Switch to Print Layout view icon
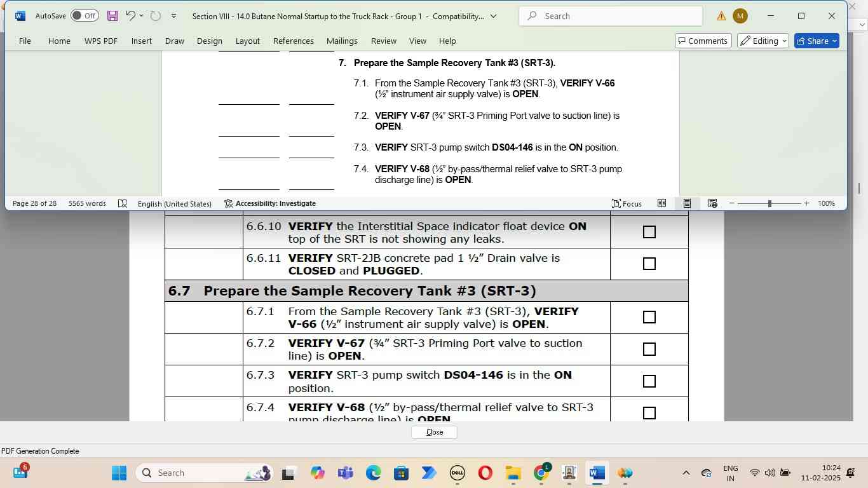The height and width of the screenshot is (488, 868). click(687, 203)
